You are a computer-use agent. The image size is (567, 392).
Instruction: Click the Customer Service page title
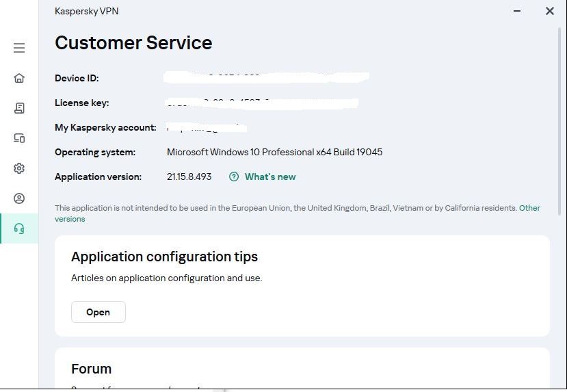tap(133, 42)
